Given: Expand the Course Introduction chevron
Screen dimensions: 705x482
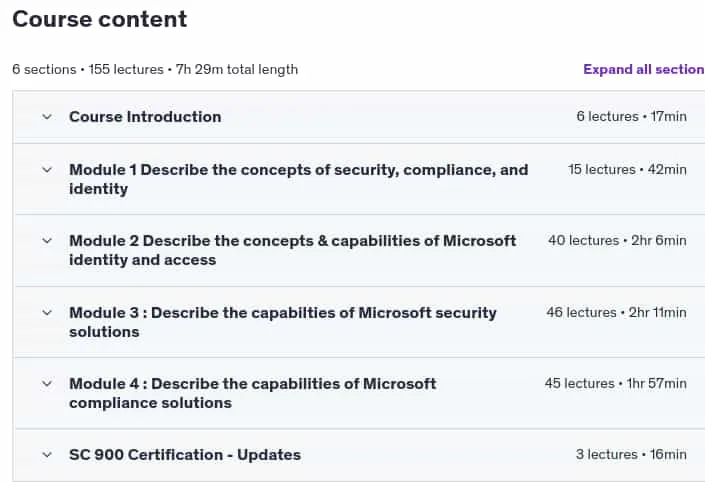Looking at the screenshot, I should [x=47, y=117].
